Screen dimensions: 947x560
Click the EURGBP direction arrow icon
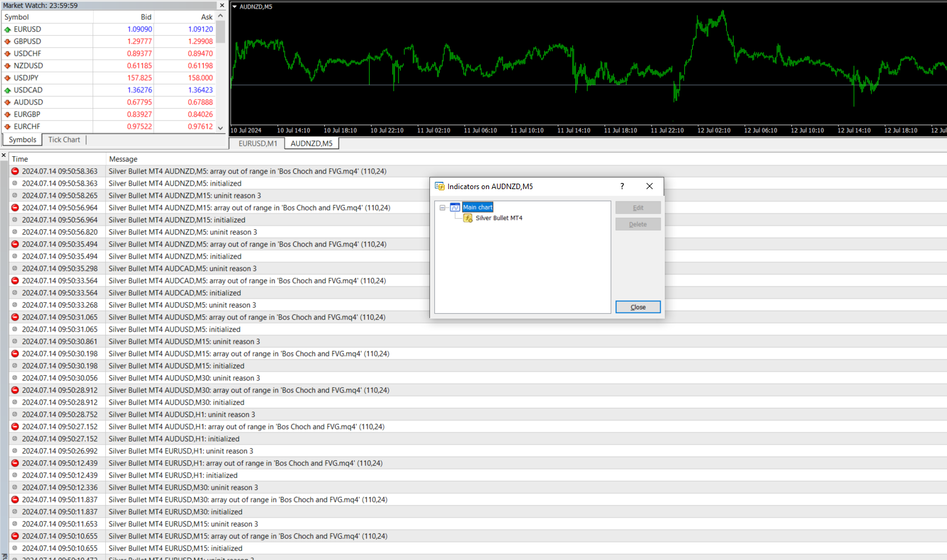(7, 114)
